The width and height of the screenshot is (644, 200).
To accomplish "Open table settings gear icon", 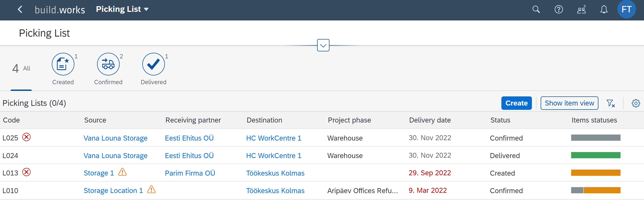I will 635,103.
